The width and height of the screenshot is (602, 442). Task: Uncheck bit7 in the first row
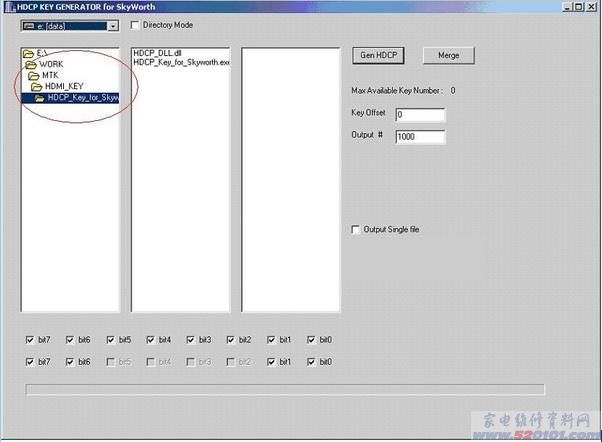coord(30,340)
